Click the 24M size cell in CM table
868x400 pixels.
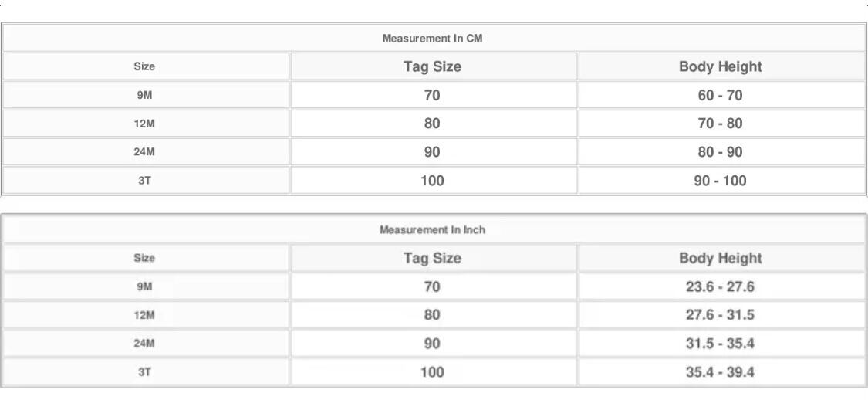click(144, 152)
